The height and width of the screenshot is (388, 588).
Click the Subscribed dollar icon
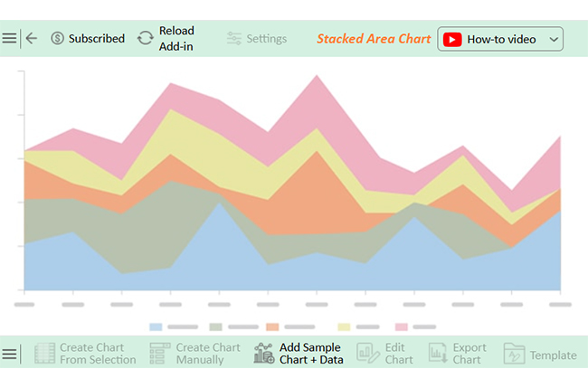(x=58, y=39)
